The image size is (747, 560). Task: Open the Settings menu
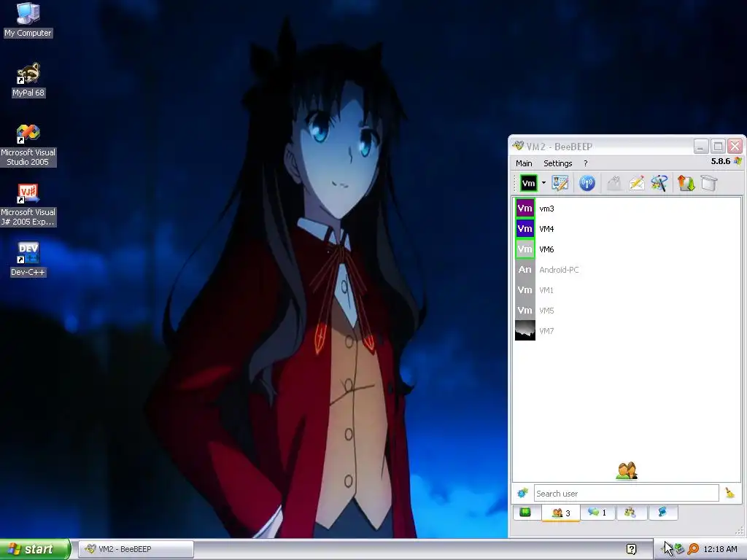tap(558, 163)
